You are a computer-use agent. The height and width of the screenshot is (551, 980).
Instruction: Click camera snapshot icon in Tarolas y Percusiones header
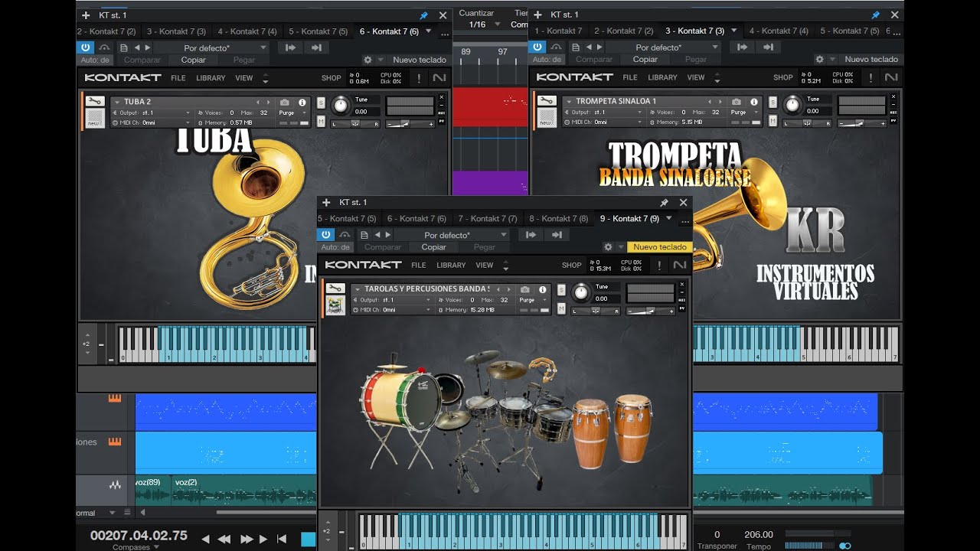click(x=525, y=290)
